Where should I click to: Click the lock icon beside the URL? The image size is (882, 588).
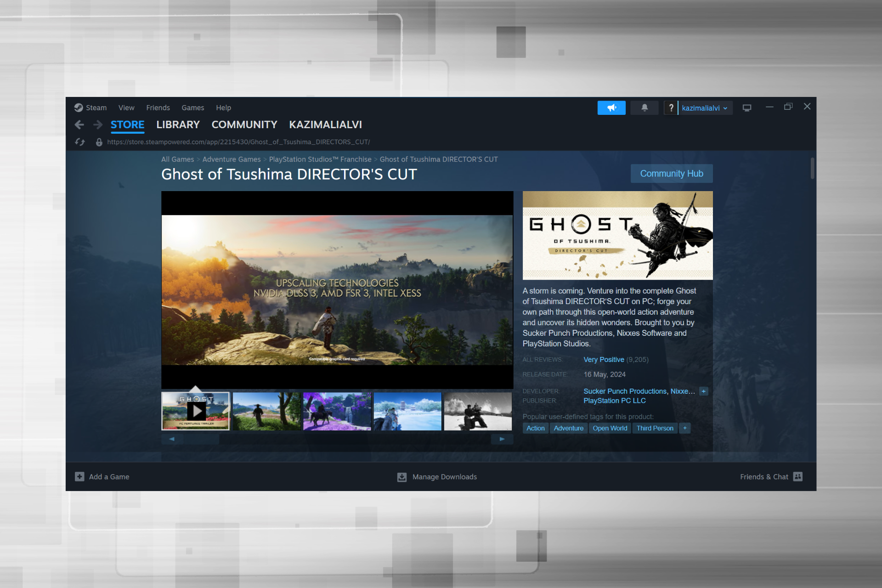click(x=99, y=142)
